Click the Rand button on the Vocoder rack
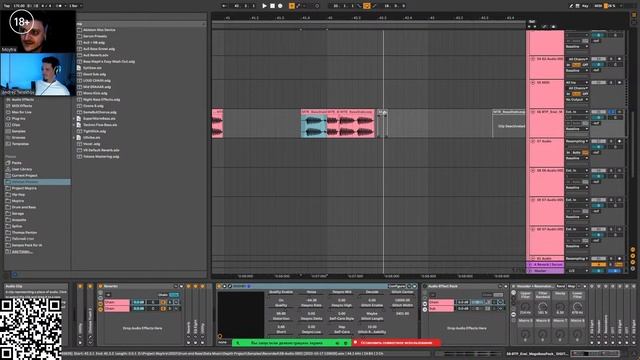The width and height of the screenshot is (640, 360). tap(561, 286)
